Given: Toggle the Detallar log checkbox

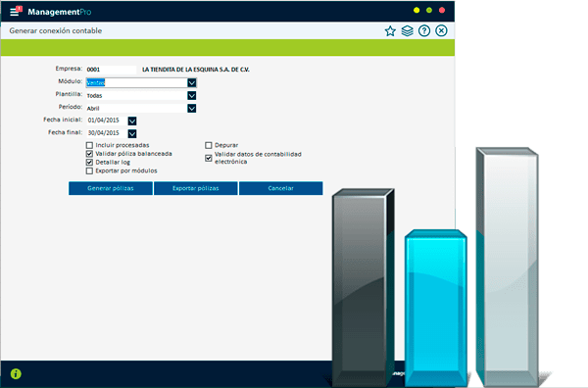Looking at the screenshot, I should click(x=89, y=163).
